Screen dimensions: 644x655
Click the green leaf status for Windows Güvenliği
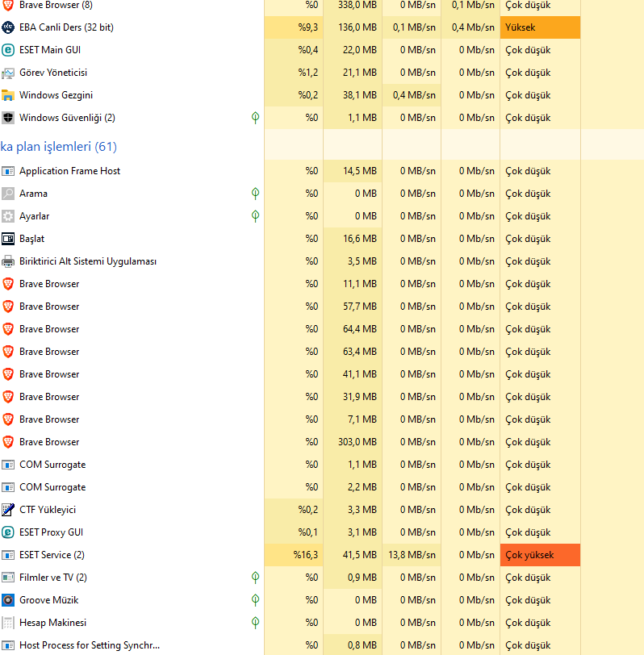(x=255, y=118)
